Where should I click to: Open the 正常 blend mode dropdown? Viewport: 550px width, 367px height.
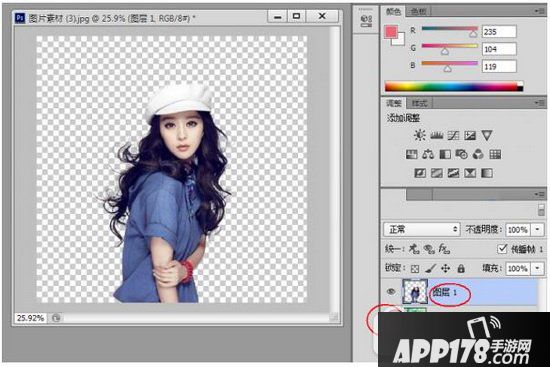tap(422, 229)
